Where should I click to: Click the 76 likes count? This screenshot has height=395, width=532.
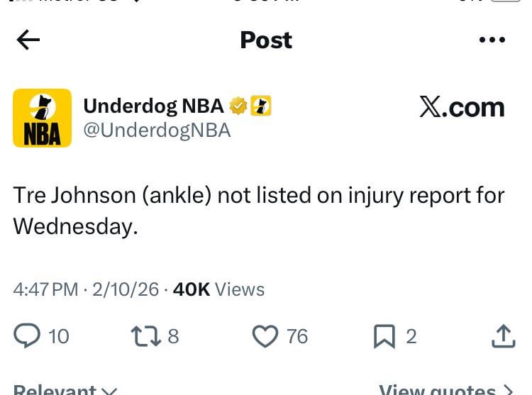[x=297, y=336]
